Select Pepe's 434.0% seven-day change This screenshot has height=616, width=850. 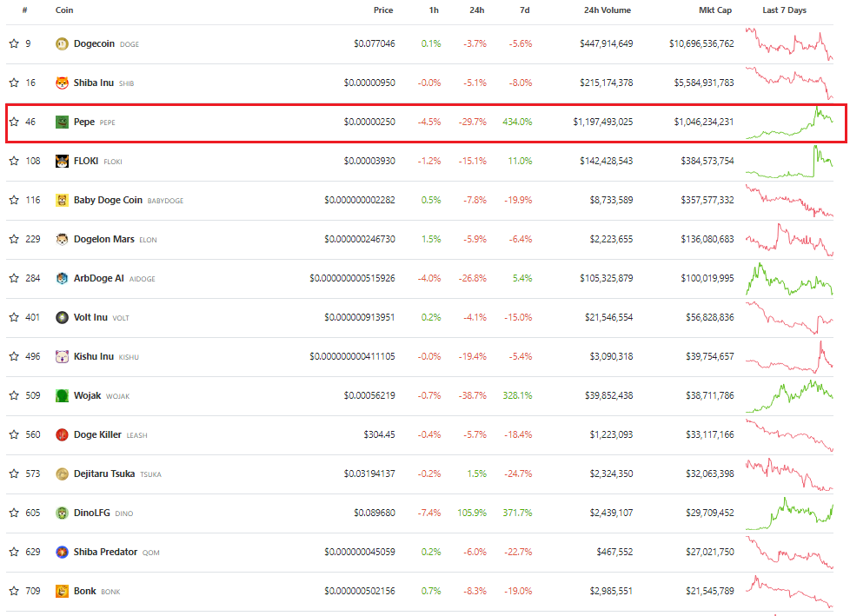coord(517,122)
